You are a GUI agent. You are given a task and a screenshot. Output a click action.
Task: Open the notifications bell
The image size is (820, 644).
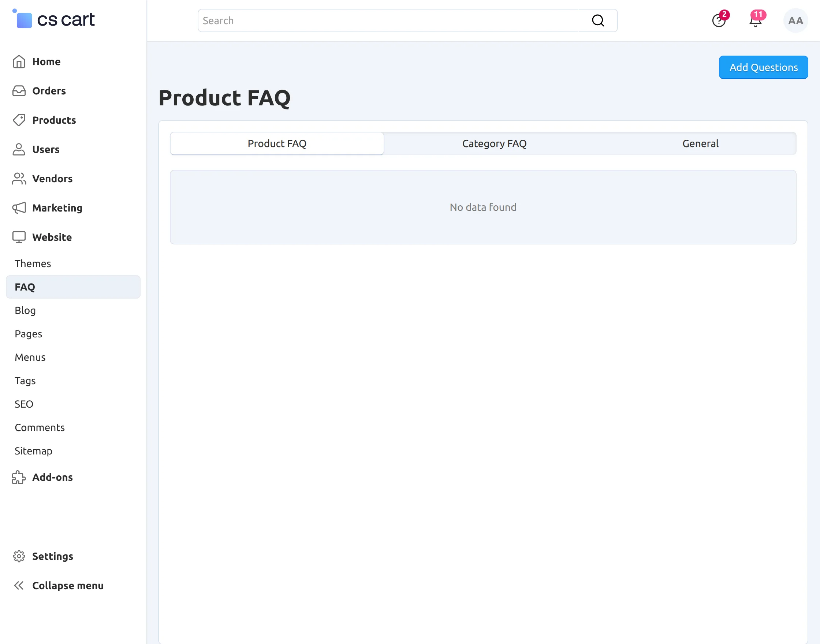tap(756, 20)
